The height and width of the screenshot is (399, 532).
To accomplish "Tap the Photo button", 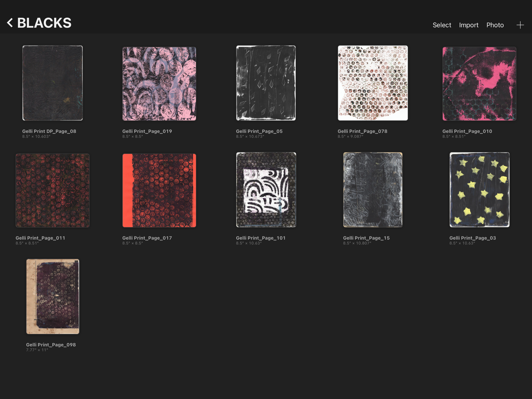I will click(495, 25).
